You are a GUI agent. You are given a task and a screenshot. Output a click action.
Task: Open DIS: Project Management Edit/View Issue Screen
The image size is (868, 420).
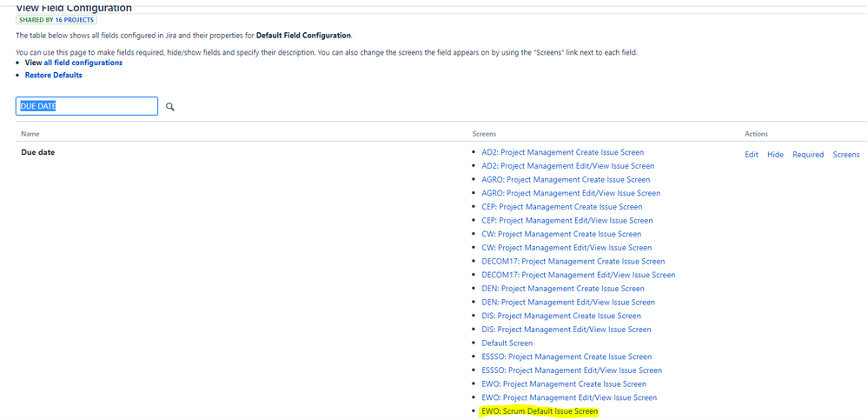point(567,329)
